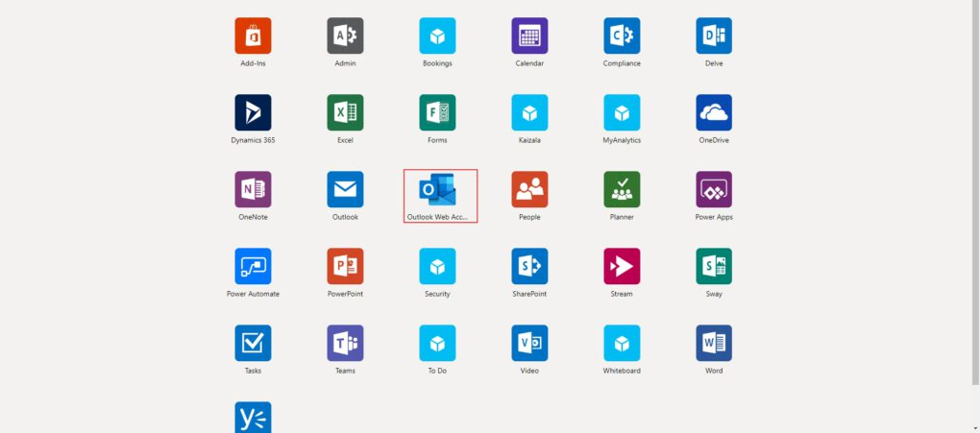Click the 'OneNote' label text
Image resolution: width=980 pixels, height=433 pixels.
pyautogui.click(x=253, y=217)
